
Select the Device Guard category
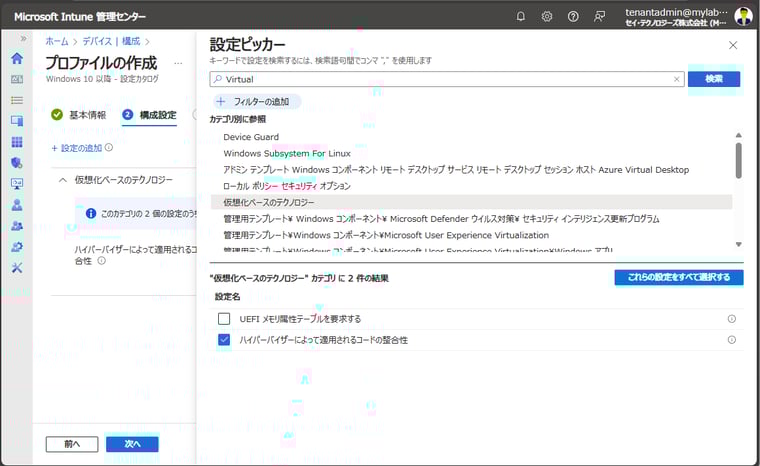click(251, 137)
